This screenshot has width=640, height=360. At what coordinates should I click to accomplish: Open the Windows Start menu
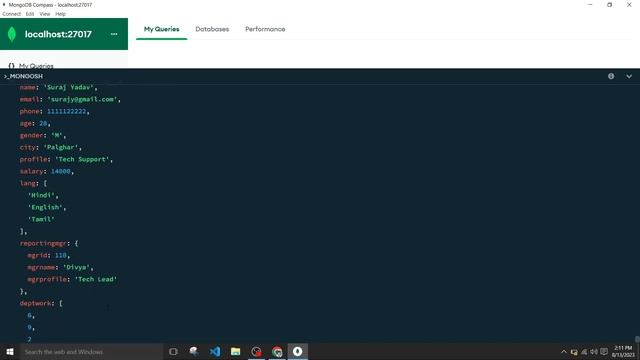pyautogui.click(x=10, y=351)
